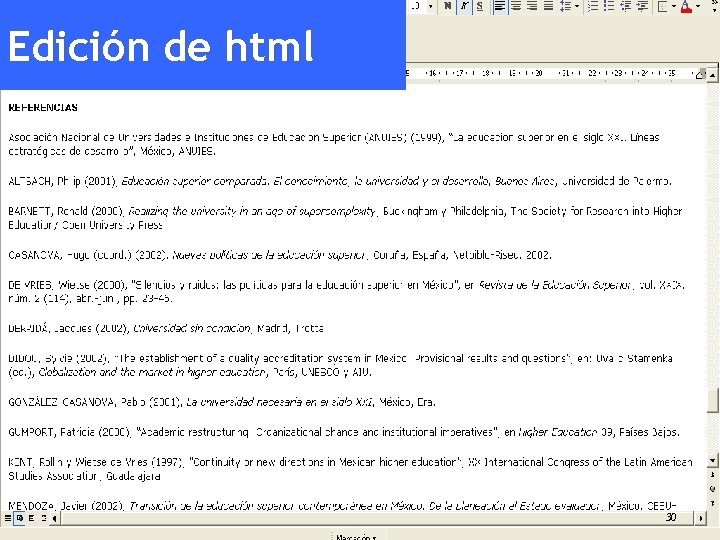Click the BARNETT, Ronald (2000) reference
Image resolution: width=720 pixels, height=540 pixels.
(x=345, y=218)
